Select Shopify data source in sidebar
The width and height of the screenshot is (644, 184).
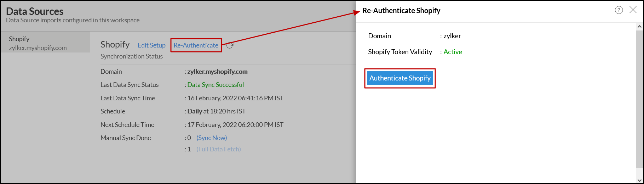38,43
